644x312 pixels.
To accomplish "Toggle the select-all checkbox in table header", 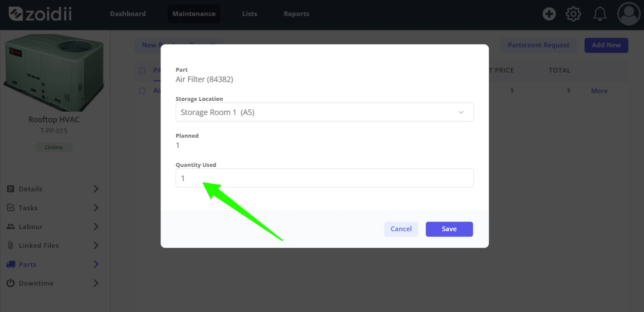I will (142, 70).
